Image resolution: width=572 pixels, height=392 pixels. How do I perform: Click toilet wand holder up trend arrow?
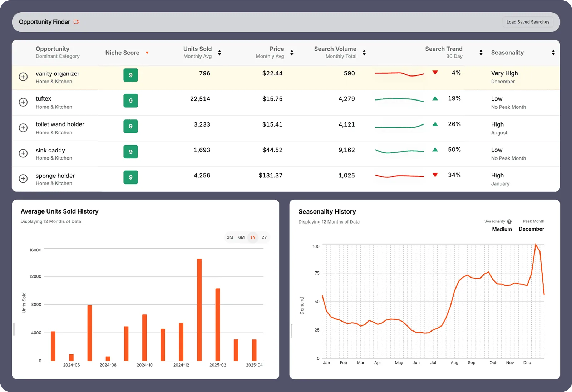(x=435, y=124)
